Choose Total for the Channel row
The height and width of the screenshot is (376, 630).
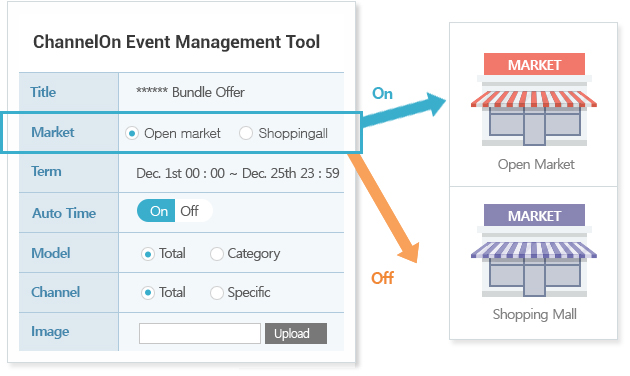click(148, 293)
